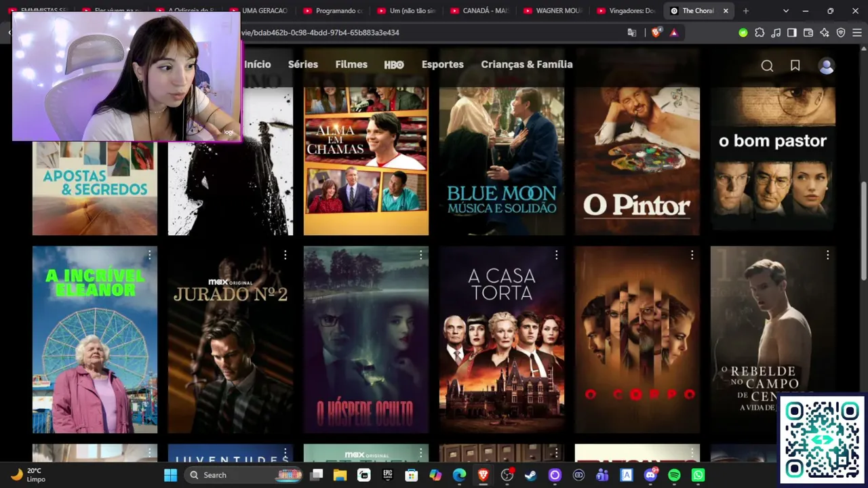Open the bookmark watchlist icon in the header

tap(795, 66)
